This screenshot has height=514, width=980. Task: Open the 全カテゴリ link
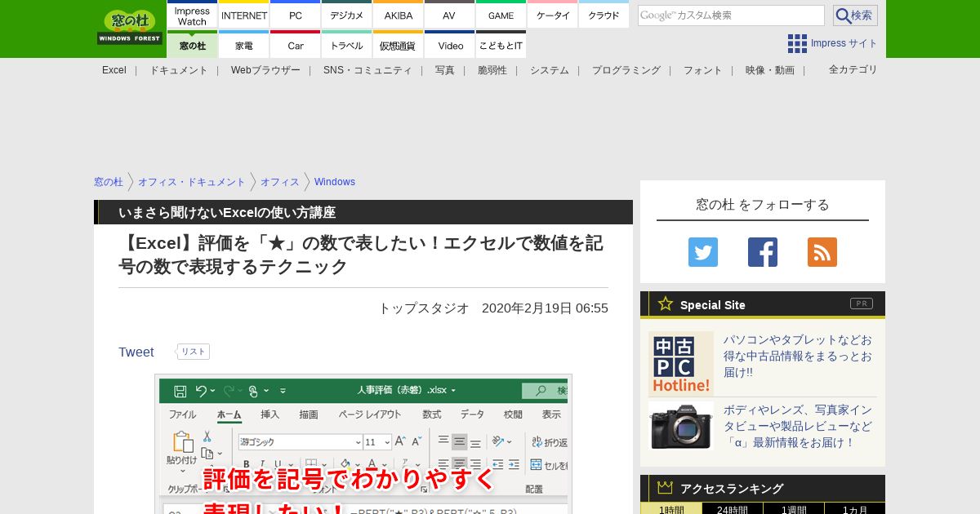click(x=853, y=69)
